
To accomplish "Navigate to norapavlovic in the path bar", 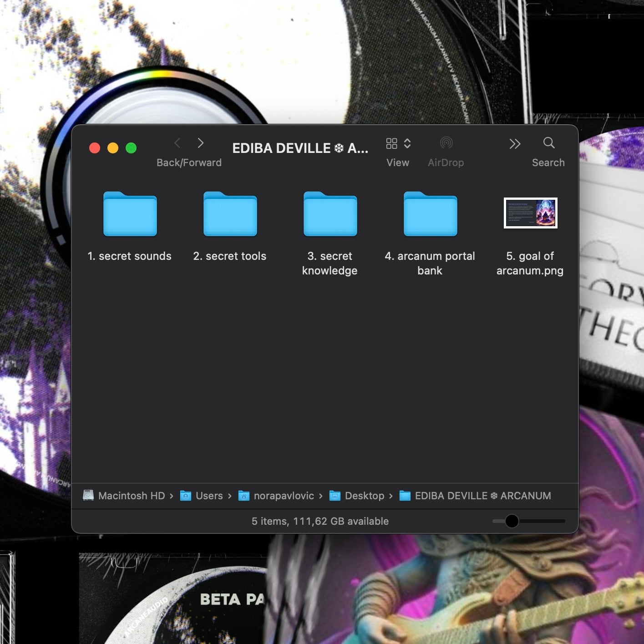I will pos(284,496).
